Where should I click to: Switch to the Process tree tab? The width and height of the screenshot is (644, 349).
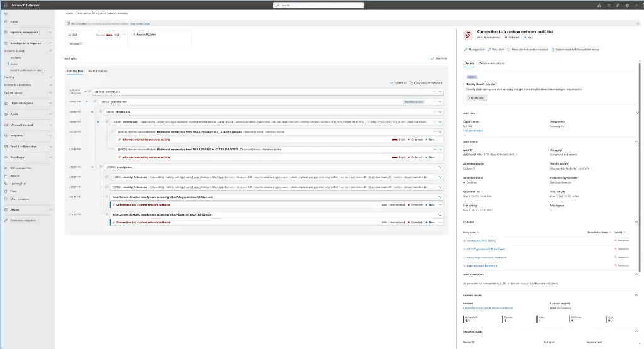pyautogui.click(x=75, y=71)
